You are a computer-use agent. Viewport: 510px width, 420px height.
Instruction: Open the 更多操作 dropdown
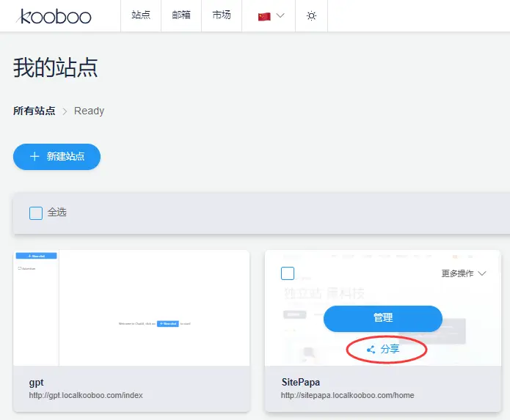click(x=464, y=273)
